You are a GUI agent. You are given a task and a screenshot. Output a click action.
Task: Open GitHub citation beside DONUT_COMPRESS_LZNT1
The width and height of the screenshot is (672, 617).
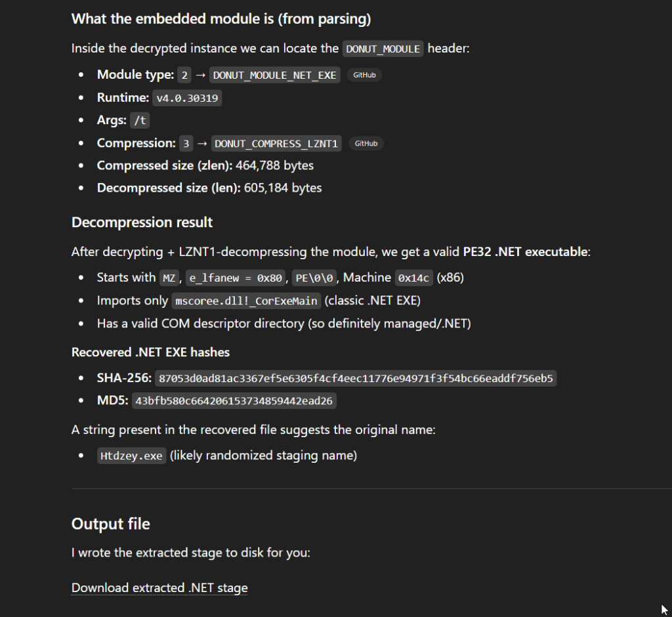point(366,143)
